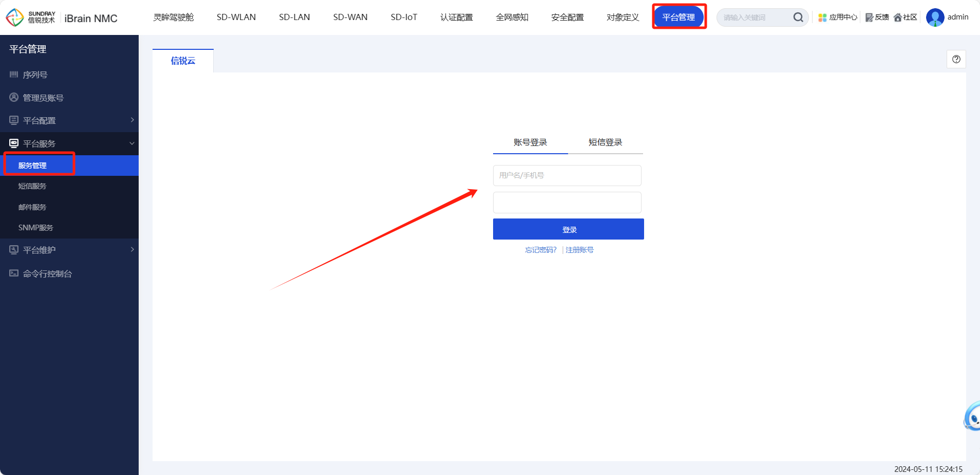980x475 pixels.
Task: Open 序列号 in the sidebar
Action: coord(69,75)
